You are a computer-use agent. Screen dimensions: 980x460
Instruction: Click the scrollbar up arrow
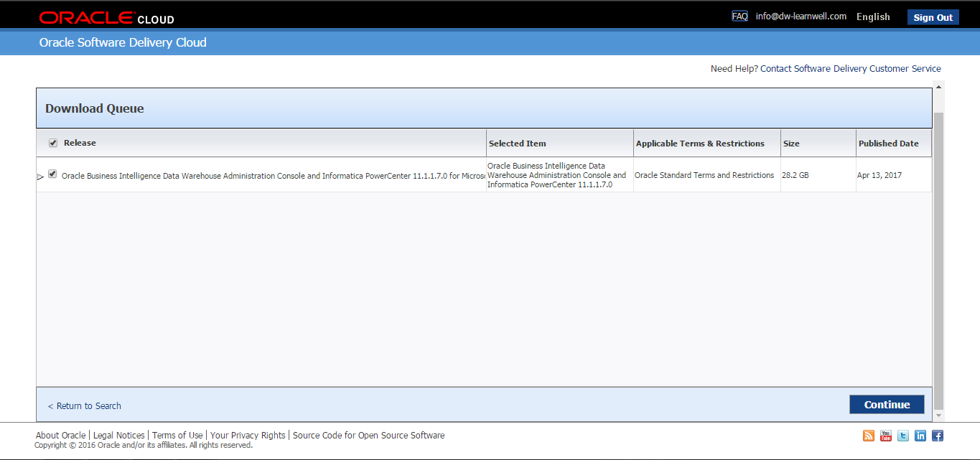pyautogui.click(x=938, y=88)
